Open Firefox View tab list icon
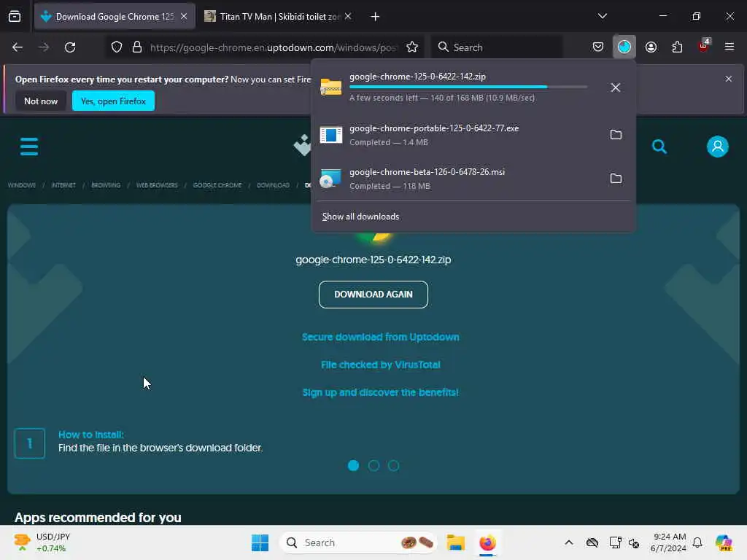747x560 pixels. coord(15,16)
